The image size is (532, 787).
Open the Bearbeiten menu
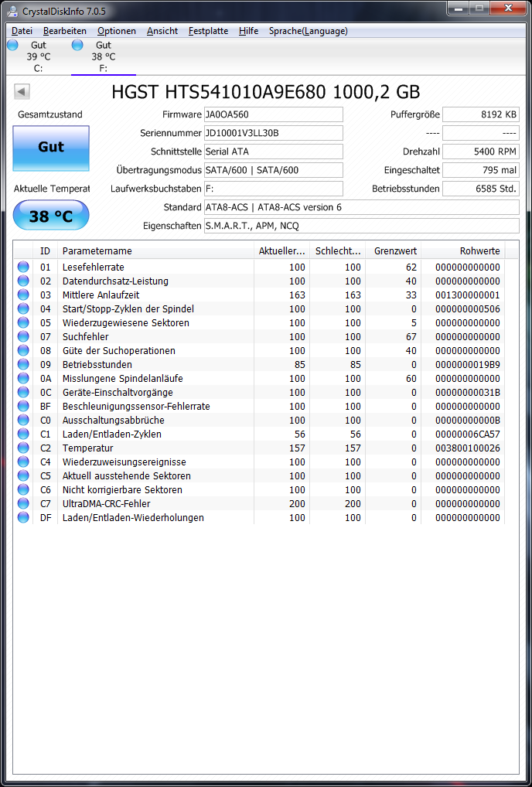pos(65,31)
